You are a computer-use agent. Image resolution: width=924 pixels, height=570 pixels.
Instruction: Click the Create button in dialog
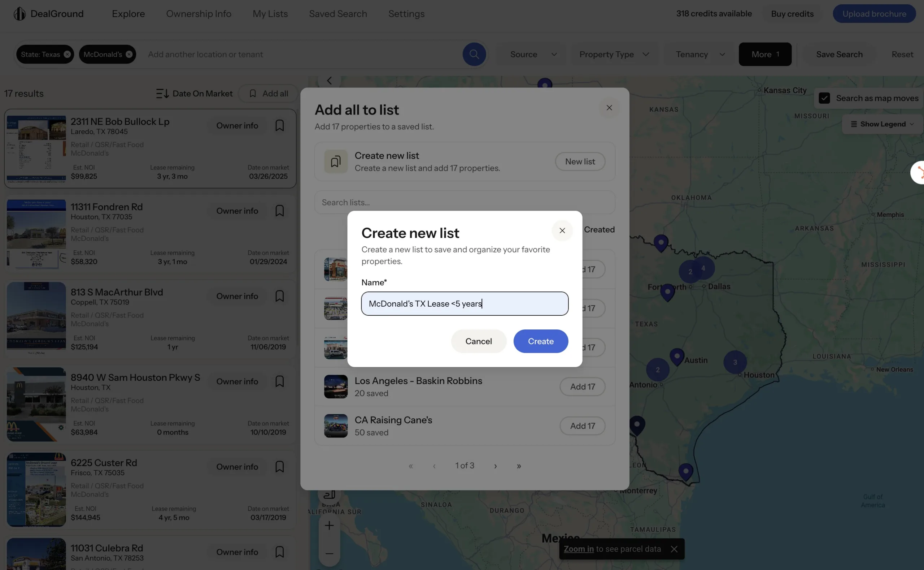(540, 341)
